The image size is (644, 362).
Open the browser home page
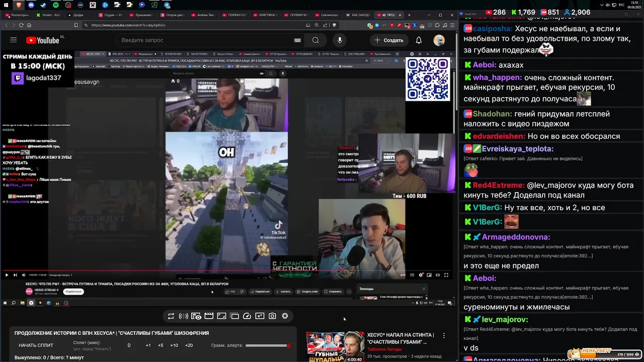click(29, 25)
